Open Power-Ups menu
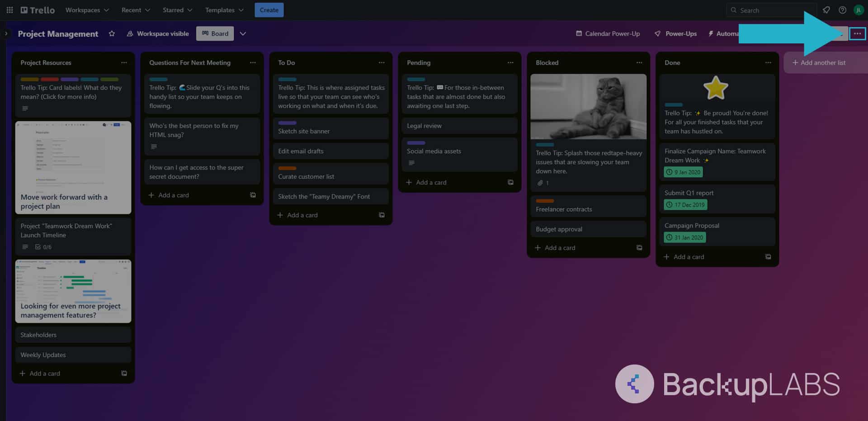This screenshot has height=421, width=868. click(675, 33)
